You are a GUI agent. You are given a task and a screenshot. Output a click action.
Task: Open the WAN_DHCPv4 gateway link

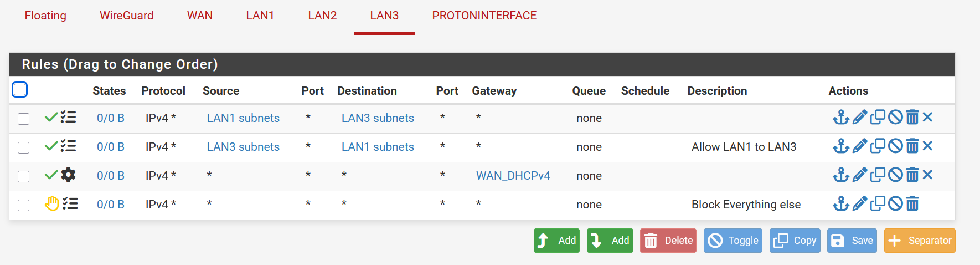point(513,176)
